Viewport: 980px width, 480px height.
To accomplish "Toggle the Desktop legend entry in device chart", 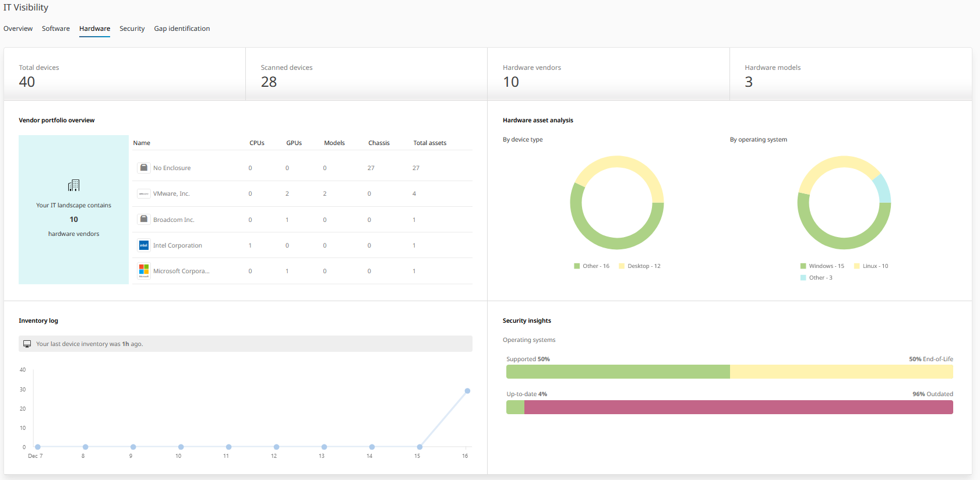I will 640,266.
